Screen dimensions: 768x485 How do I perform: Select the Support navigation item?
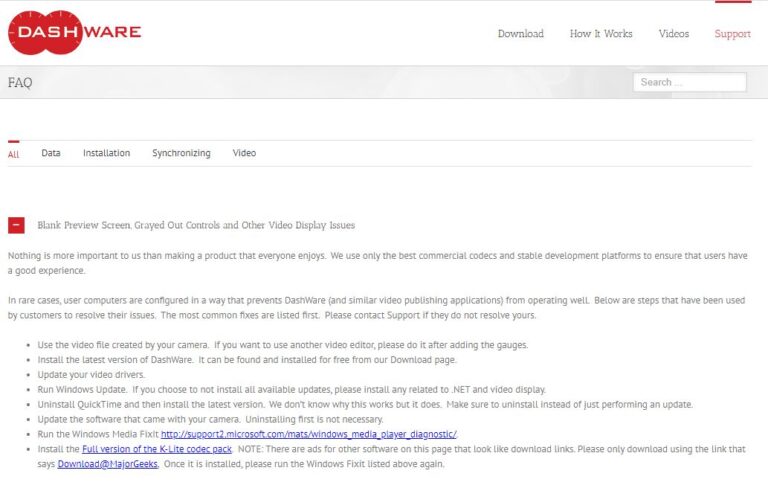(x=732, y=34)
